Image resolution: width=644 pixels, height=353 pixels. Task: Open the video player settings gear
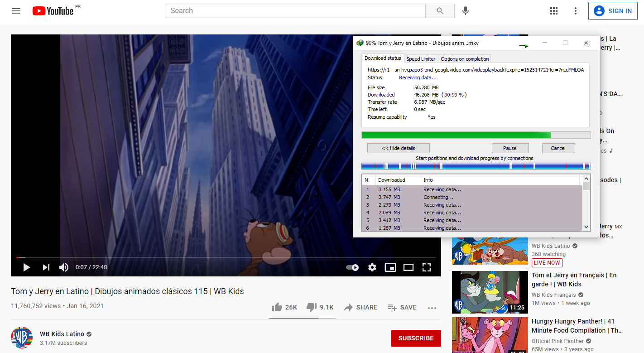click(x=372, y=267)
